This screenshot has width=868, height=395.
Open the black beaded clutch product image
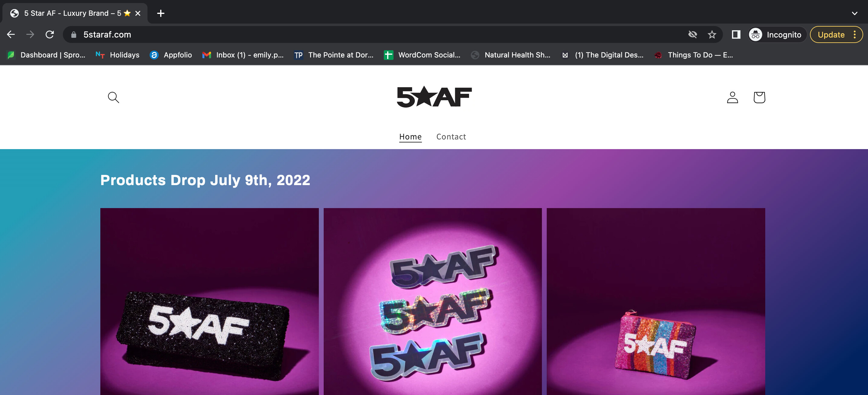tap(209, 301)
